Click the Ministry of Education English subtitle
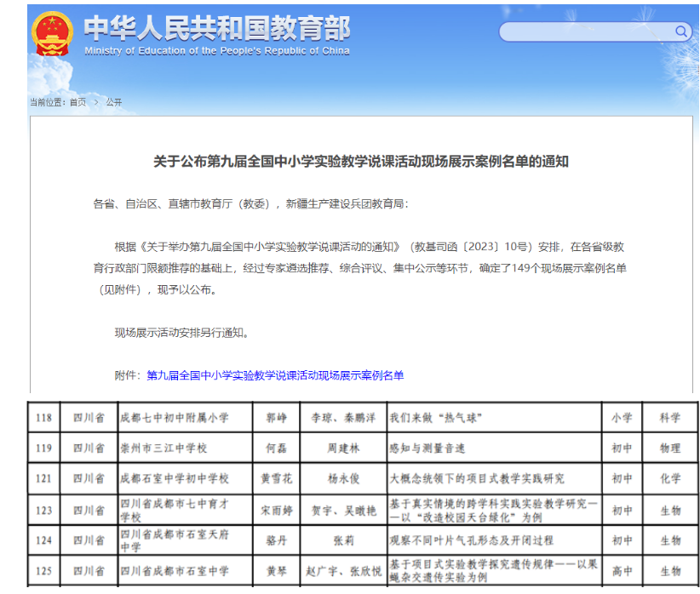Image resolution: width=700 pixels, height=594 pixels. coord(217,51)
